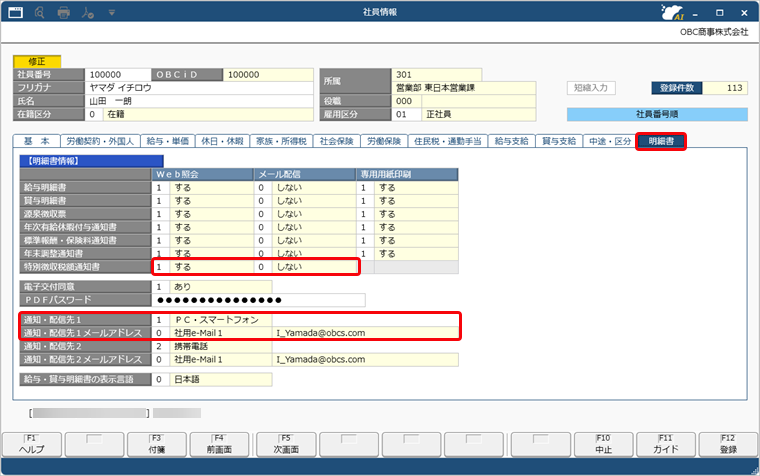This screenshot has width=760, height=476.
Task: Open the quick access dropdown arrow in title bar
Action: tap(111, 12)
